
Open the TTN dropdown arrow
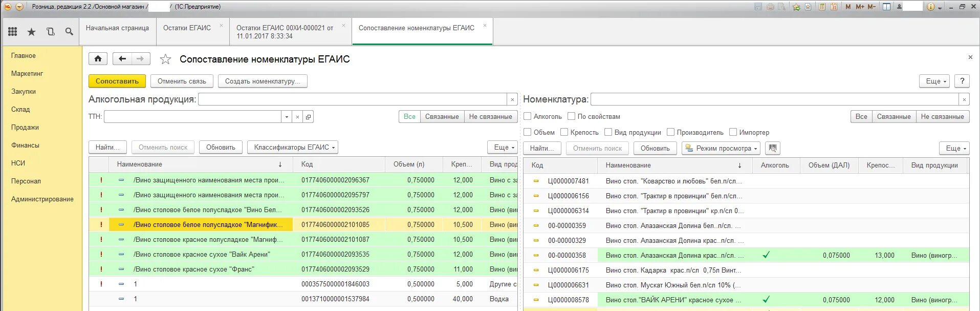coord(287,117)
